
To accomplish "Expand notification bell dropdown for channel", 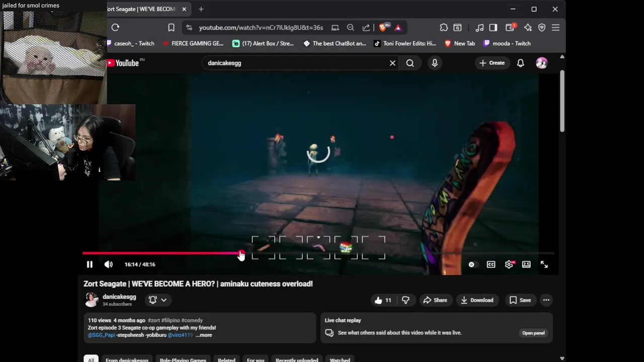I will (157, 300).
